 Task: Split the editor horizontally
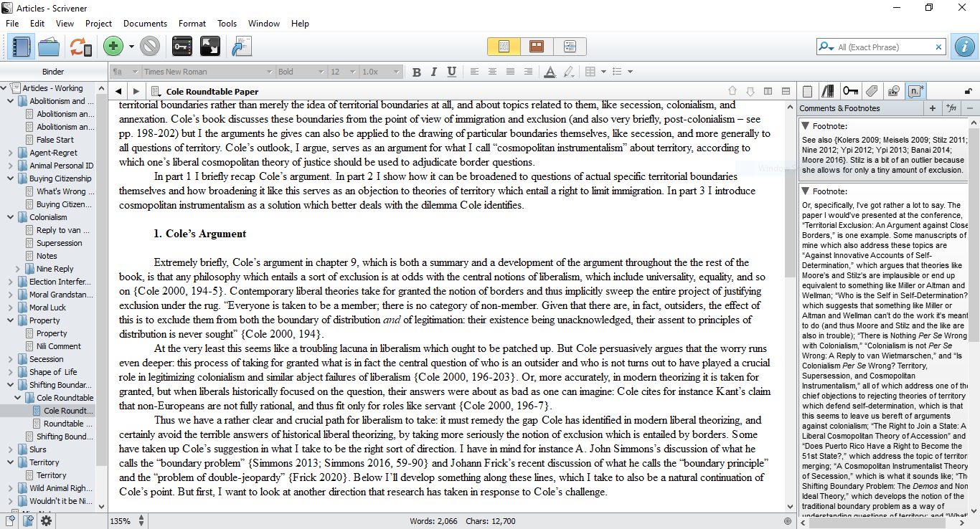[x=786, y=91]
